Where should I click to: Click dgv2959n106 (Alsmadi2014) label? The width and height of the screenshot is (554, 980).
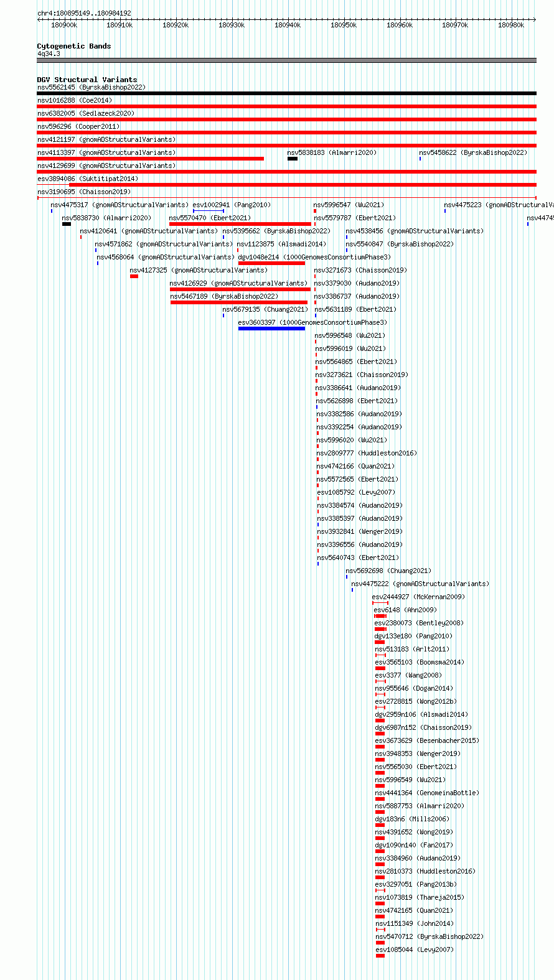click(x=421, y=715)
